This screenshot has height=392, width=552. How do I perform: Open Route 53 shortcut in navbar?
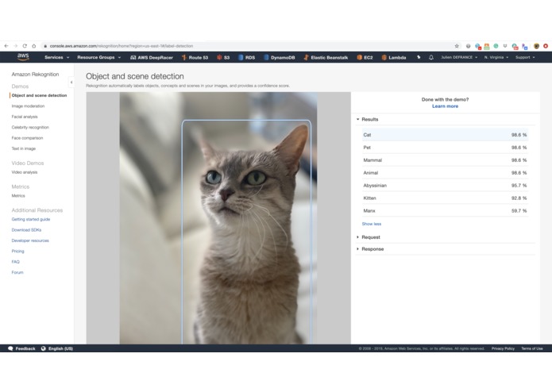pyautogui.click(x=195, y=57)
